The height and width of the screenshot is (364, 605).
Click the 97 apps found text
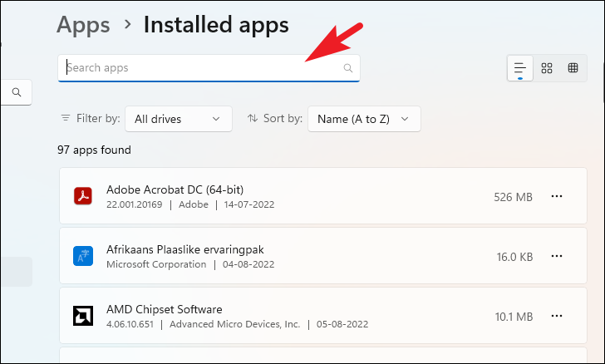coord(94,150)
